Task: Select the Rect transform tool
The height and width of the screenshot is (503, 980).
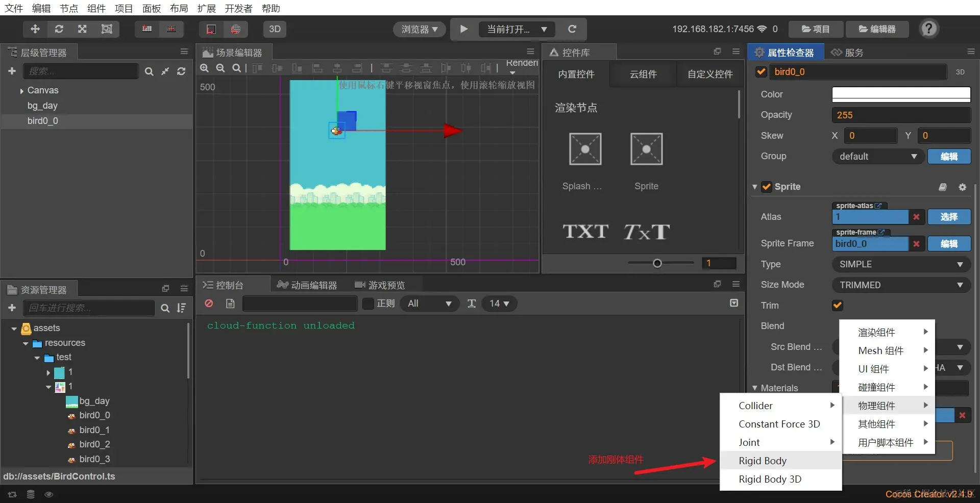Action: pos(107,29)
